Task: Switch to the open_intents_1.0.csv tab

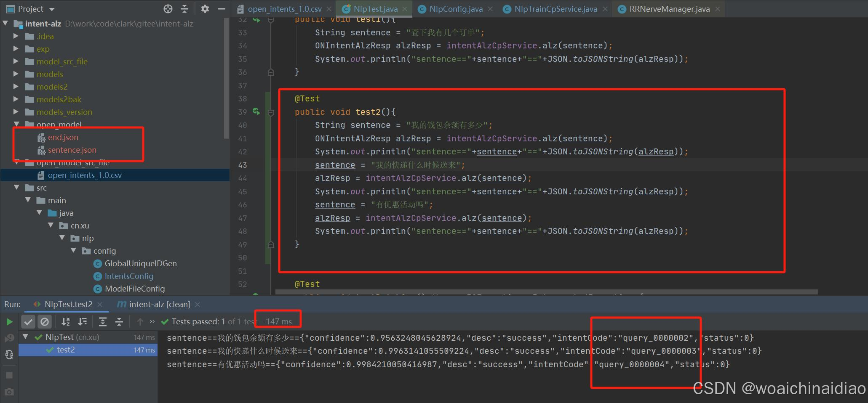Action: pos(284,9)
